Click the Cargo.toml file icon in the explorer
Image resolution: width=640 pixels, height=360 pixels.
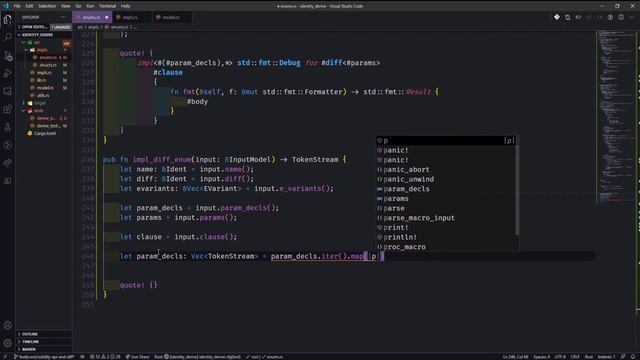pyautogui.click(x=29, y=133)
